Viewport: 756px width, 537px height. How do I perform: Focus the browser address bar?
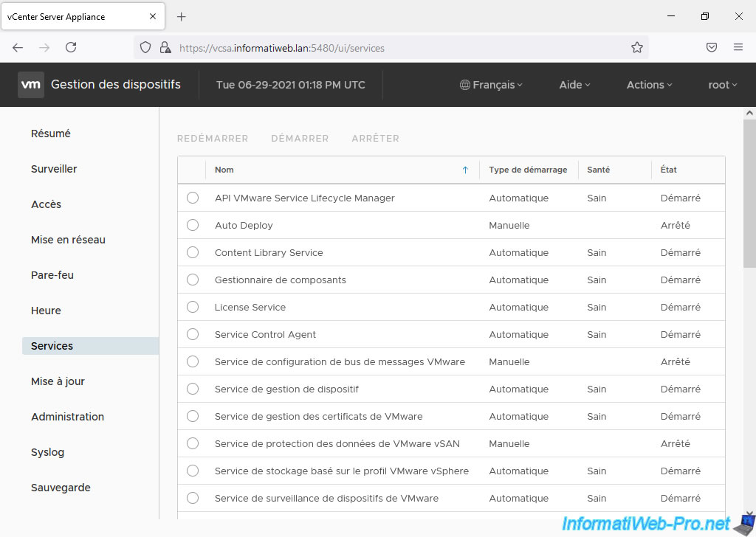(x=391, y=48)
